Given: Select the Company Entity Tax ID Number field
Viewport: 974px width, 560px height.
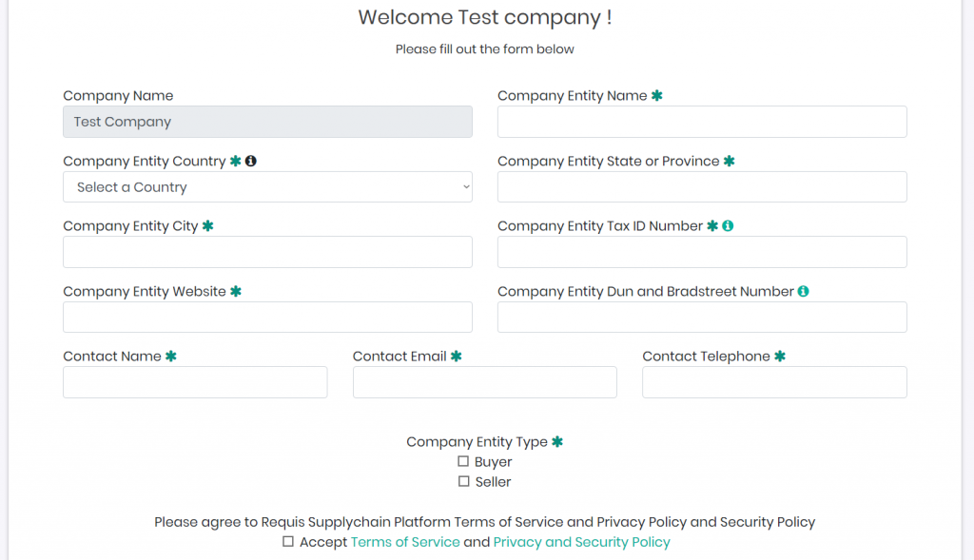Looking at the screenshot, I should [x=702, y=252].
